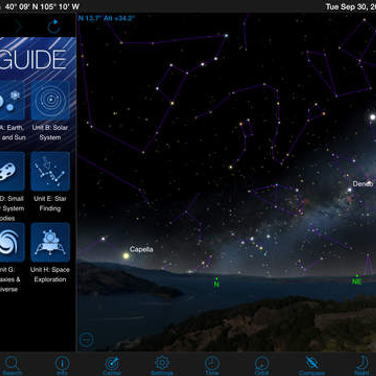The width and height of the screenshot is (376, 376).
Task: Open Unit D: Small Solar System Bodies
Action: pyautogui.click(x=12, y=187)
